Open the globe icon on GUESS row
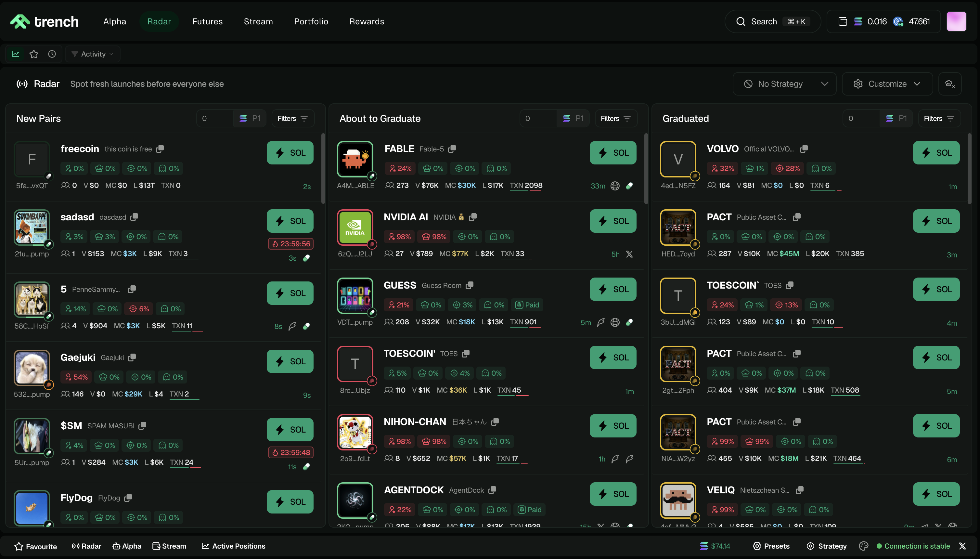Screen dimensions: 980x559 pos(615,322)
